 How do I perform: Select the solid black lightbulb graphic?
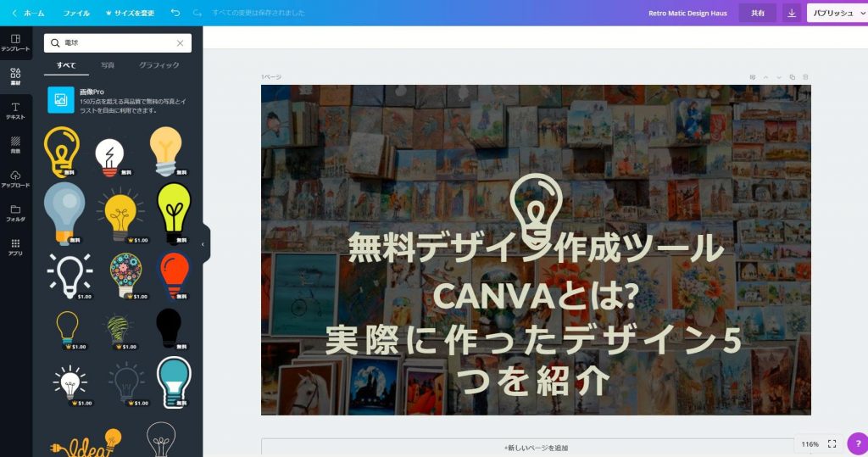169,328
